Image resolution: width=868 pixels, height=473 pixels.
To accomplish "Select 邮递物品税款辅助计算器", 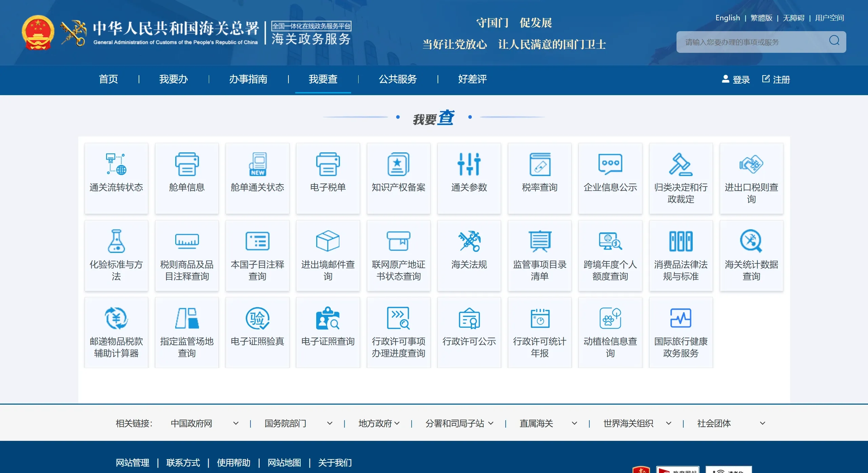I will (116, 332).
